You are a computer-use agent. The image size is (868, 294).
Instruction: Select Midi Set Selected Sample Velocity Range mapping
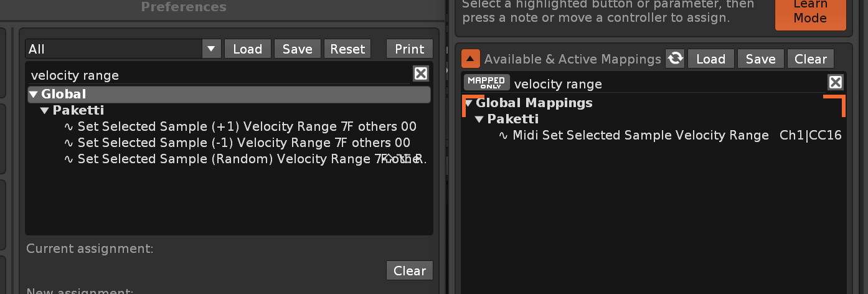[x=640, y=135]
